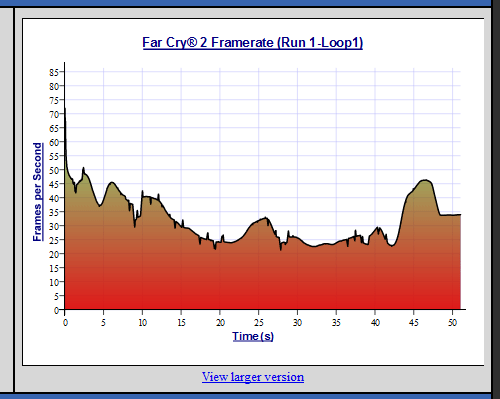Click the '70' value on the y-axis

click(54, 114)
